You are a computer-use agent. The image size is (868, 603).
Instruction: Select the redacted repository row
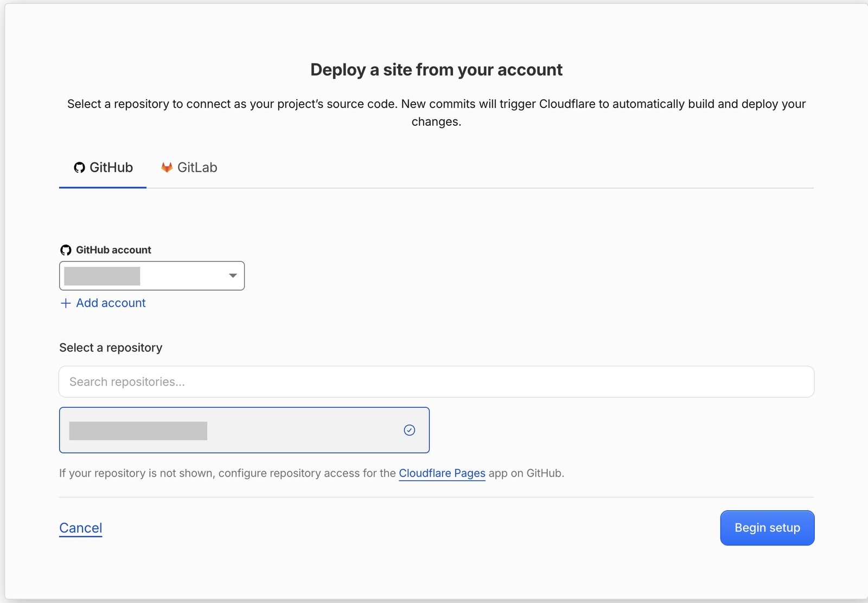[244, 430]
